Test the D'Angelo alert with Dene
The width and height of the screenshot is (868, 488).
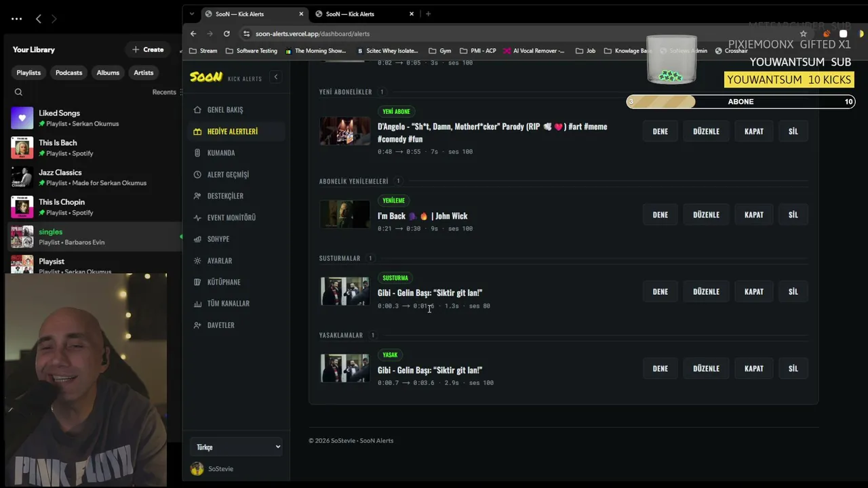660,131
